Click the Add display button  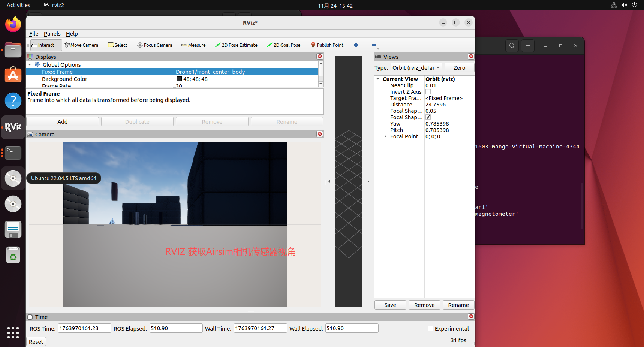click(x=63, y=122)
